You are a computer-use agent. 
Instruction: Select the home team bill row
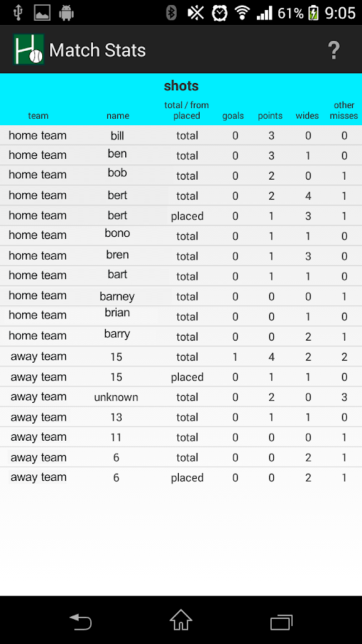pyautogui.click(x=181, y=135)
